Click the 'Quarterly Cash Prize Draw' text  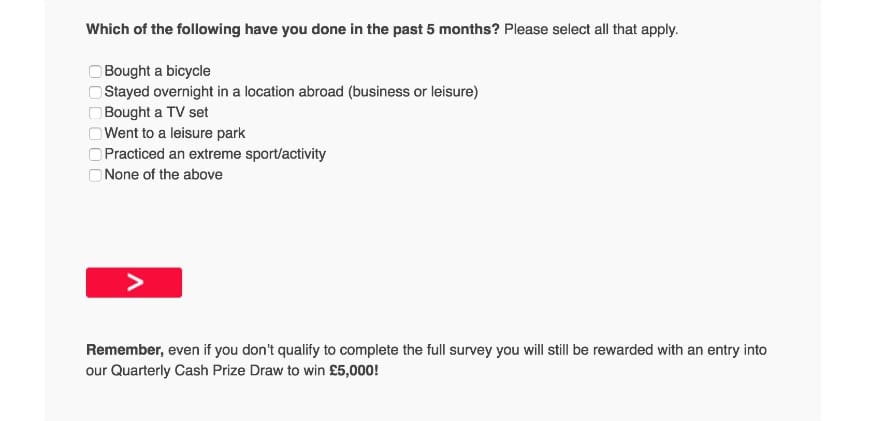197,371
